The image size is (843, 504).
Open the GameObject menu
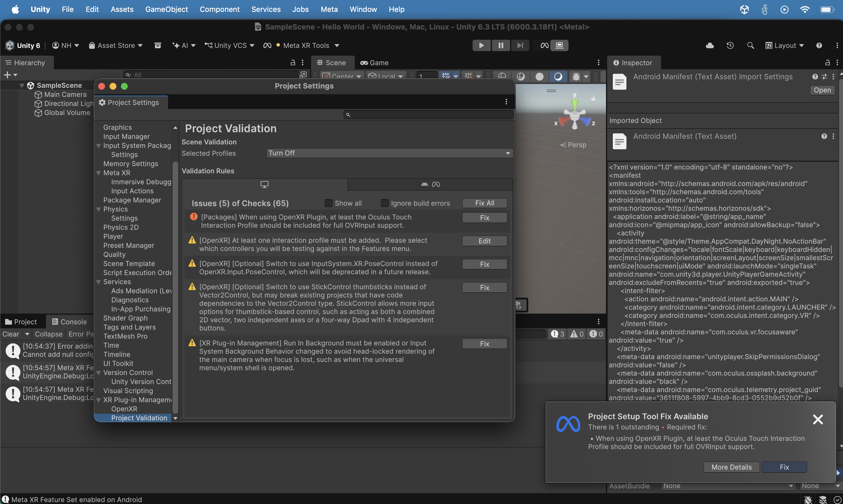coord(166,10)
